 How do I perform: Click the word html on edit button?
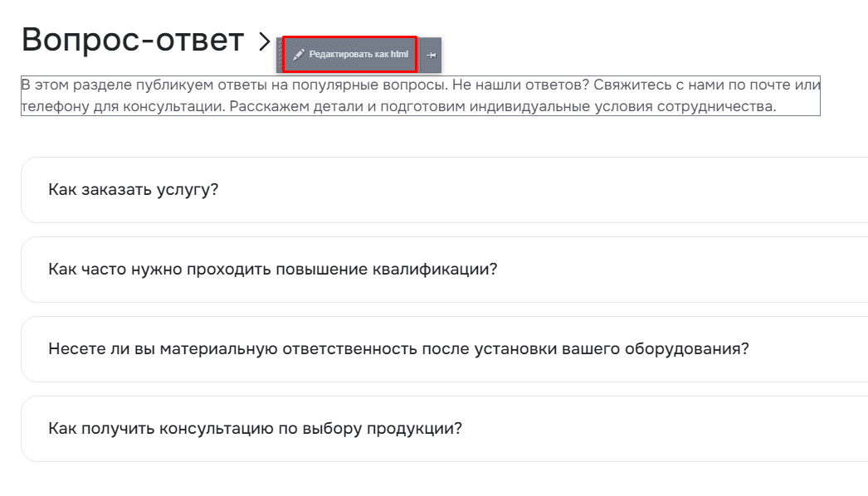400,54
